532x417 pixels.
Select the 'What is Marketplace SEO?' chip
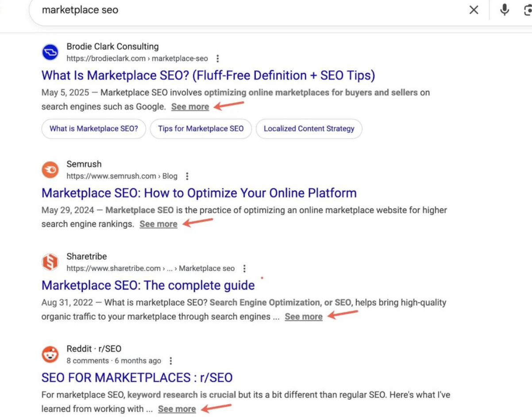[94, 129]
